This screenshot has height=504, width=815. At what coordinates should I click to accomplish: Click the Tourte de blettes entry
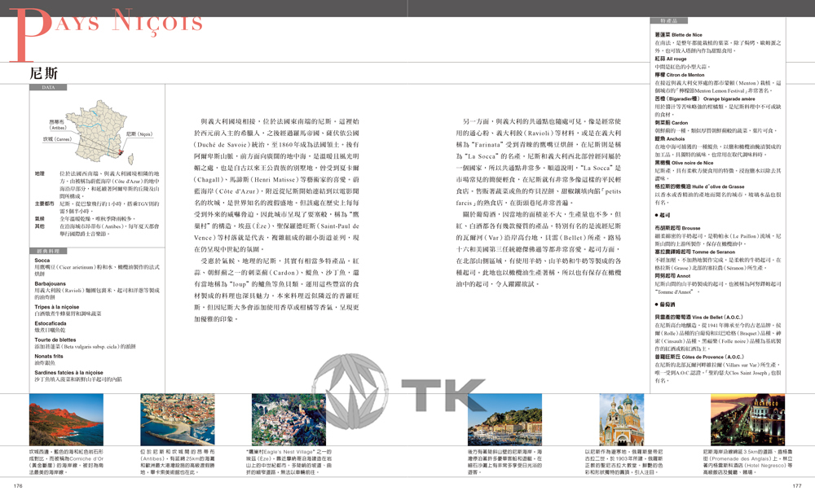[55, 340]
